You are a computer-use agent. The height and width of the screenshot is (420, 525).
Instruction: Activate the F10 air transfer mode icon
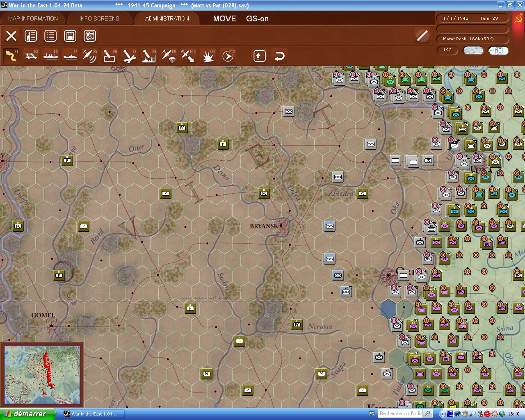pyautogui.click(x=188, y=56)
